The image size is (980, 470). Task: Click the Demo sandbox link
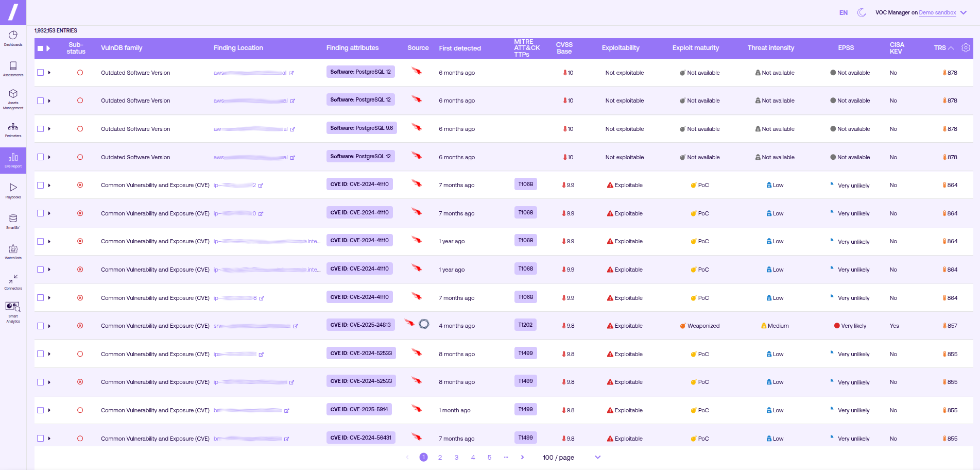(x=937, y=13)
